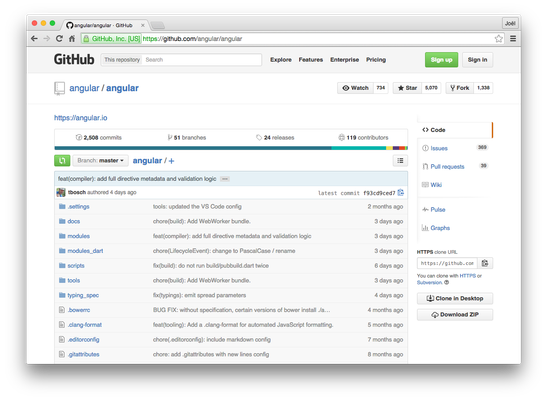
Task: Open the typing_spec folder link
Action: click(x=83, y=295)
